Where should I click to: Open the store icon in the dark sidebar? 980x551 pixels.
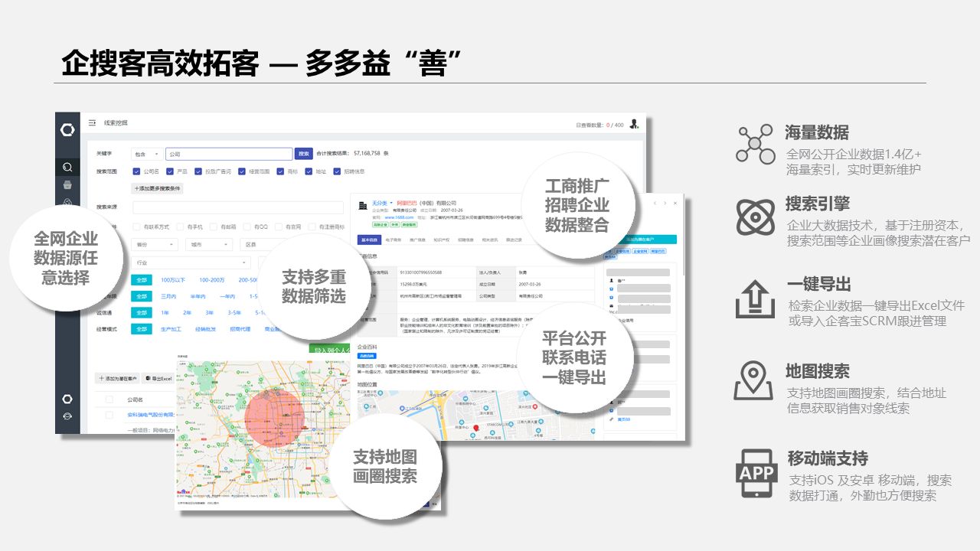pos(67,184)
